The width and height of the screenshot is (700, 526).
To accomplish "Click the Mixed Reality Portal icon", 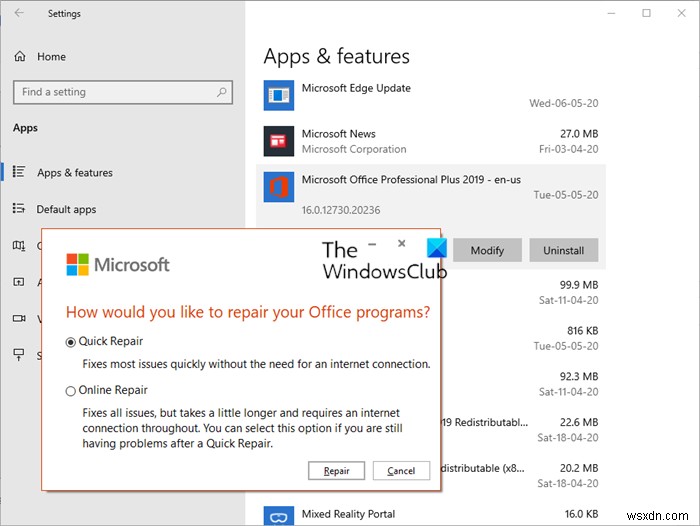I will point(279,516).
